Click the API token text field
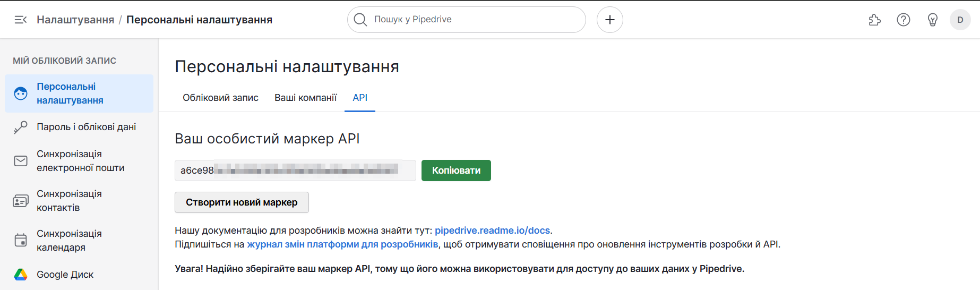The width and height of the screenshot is (980, 290). point(295,170)
